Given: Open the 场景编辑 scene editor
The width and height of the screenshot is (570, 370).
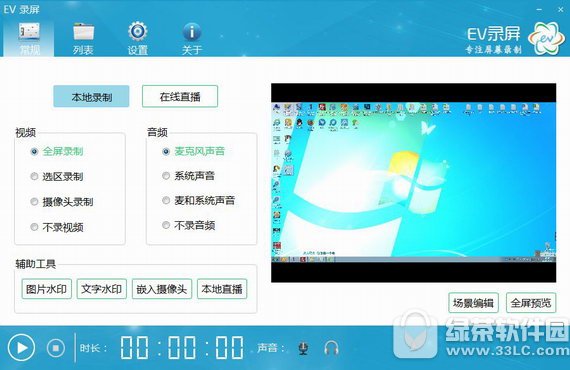Looking at the screenshot, I should (473, 302).
